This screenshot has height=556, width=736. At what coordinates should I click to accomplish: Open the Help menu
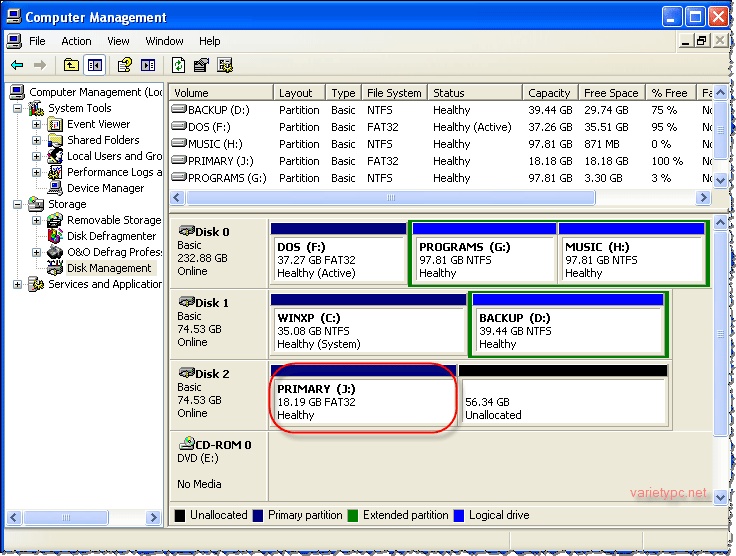pyautogui.click(x=209, y=41)
